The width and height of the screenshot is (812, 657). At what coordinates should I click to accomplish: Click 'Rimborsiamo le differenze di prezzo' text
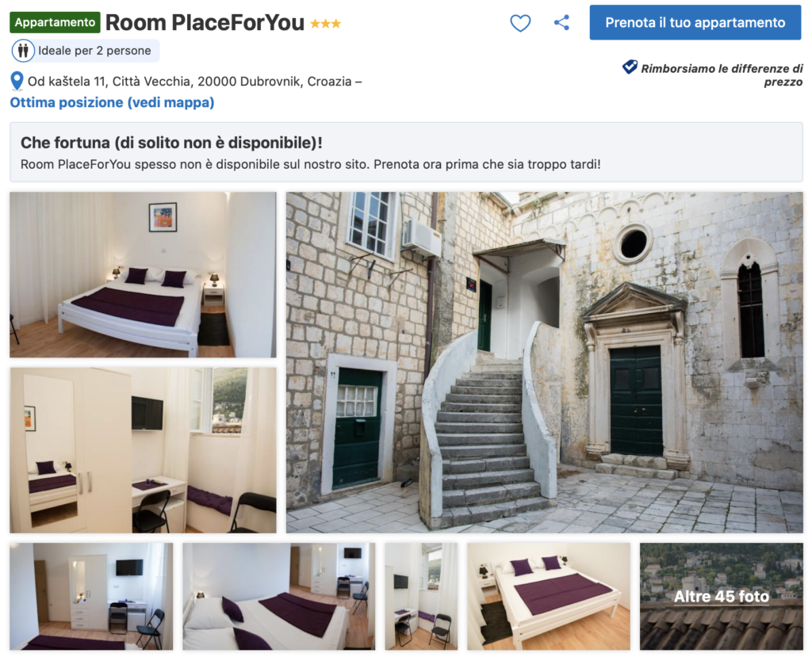pyautogui.click(x=722, y=75)
